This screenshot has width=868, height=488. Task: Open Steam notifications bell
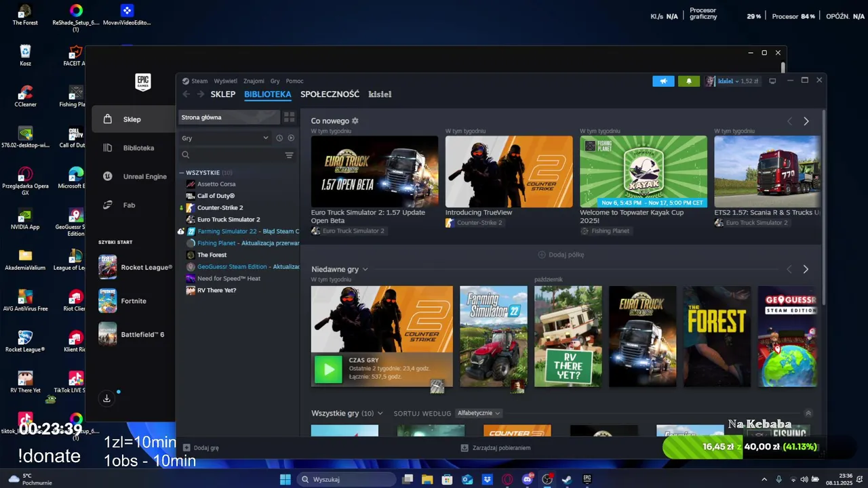pyautogui.click(x=689, y=81)
